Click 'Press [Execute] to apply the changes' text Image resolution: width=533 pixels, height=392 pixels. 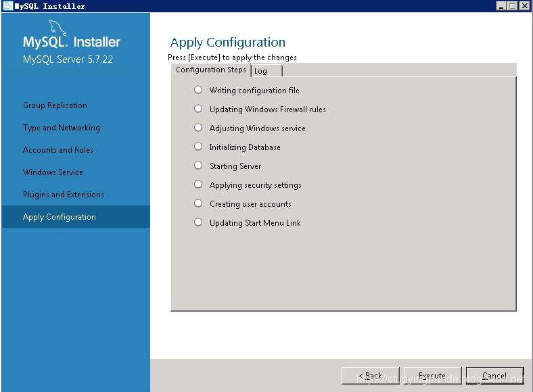pyautogui.click(x=232, y=57)
